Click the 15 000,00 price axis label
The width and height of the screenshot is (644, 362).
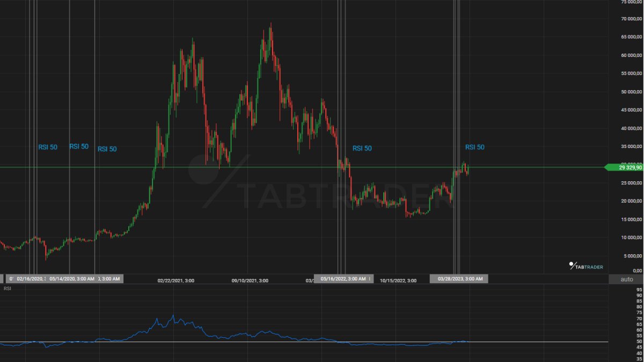pyautogui.click(x=631, y=219)
